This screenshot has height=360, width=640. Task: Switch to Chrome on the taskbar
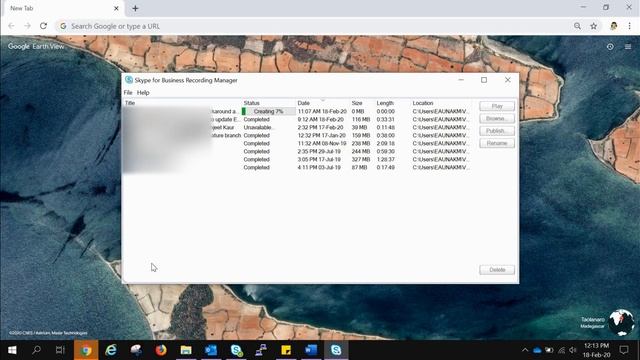click(x=86, y=350)
